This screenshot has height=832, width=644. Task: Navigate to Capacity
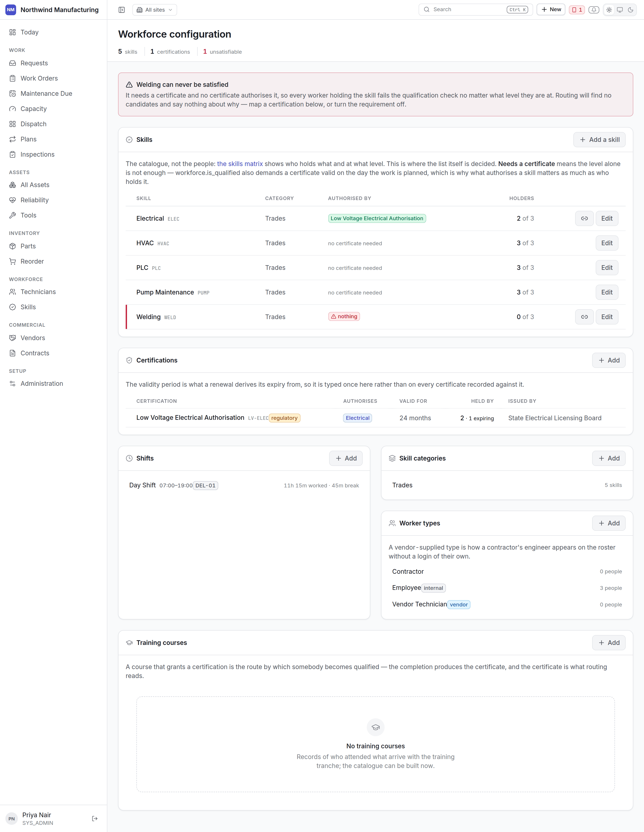coord(53,109)
